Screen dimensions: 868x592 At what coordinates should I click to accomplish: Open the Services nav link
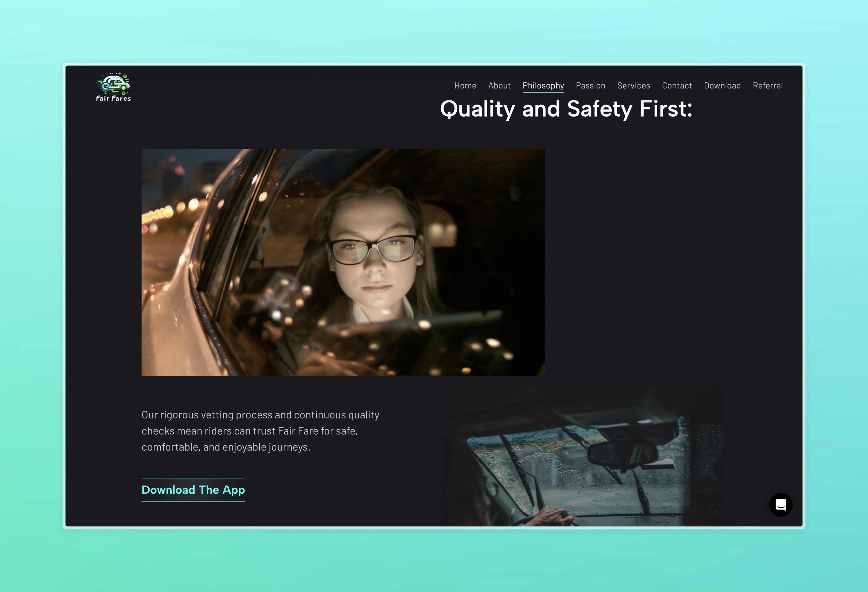(633, 86)
